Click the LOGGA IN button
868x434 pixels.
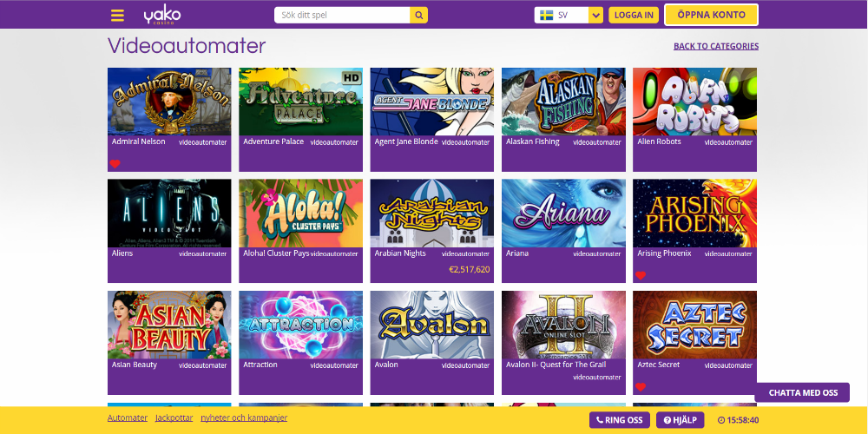pyautogui.click(x=634, y=16)
